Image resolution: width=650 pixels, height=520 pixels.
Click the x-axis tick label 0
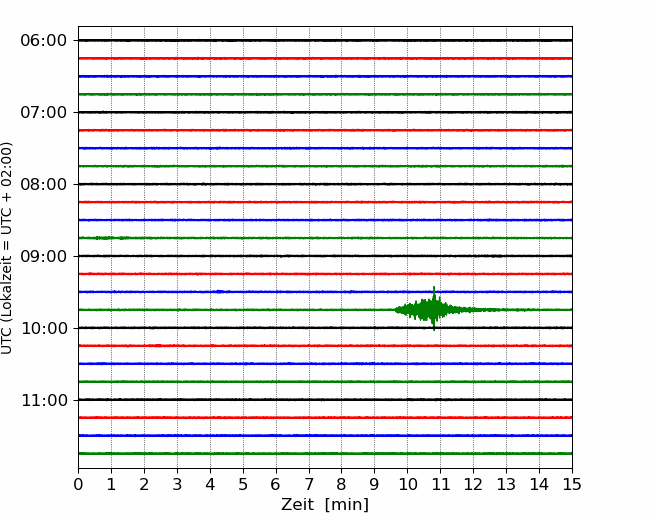coord(78,484)
